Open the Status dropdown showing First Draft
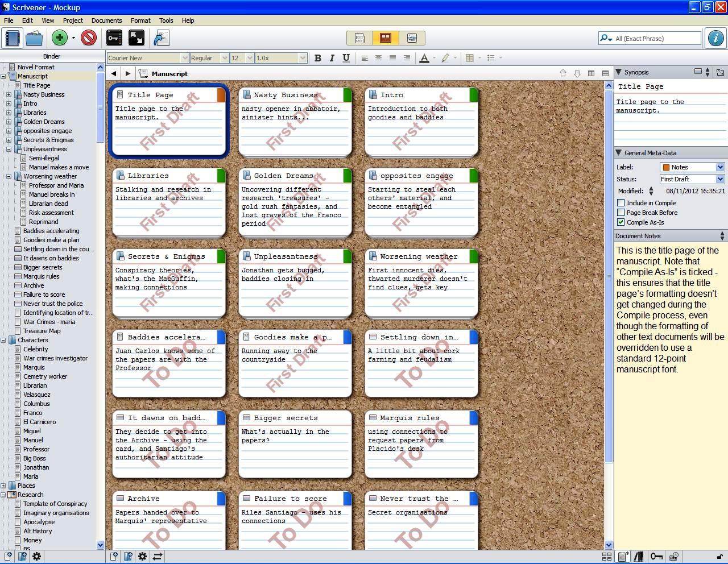The height and width of the screenshot is (564, 728). (692, 179)
